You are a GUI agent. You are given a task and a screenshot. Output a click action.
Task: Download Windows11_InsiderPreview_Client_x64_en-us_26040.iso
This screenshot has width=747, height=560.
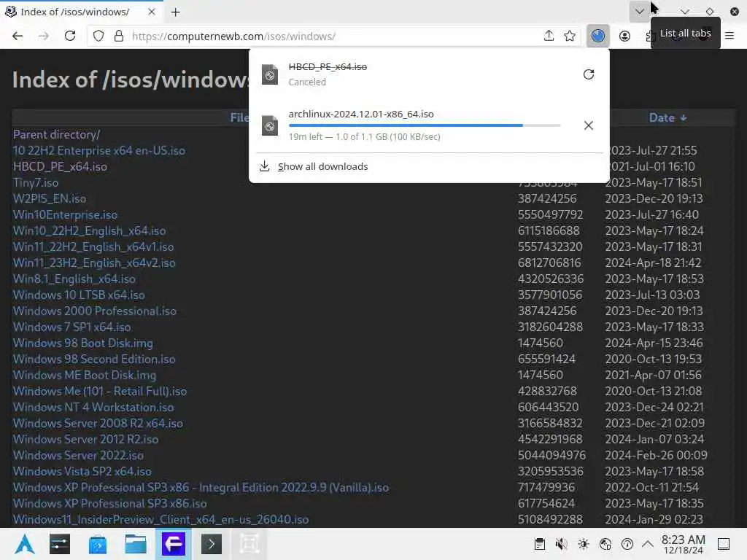coord(161,519)
